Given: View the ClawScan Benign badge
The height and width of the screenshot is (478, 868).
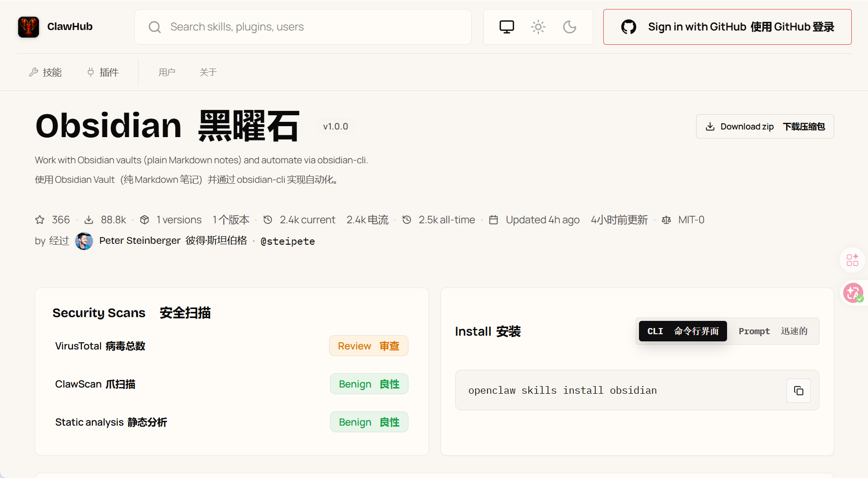Looking at the screenshot, I should coord(369,384).
